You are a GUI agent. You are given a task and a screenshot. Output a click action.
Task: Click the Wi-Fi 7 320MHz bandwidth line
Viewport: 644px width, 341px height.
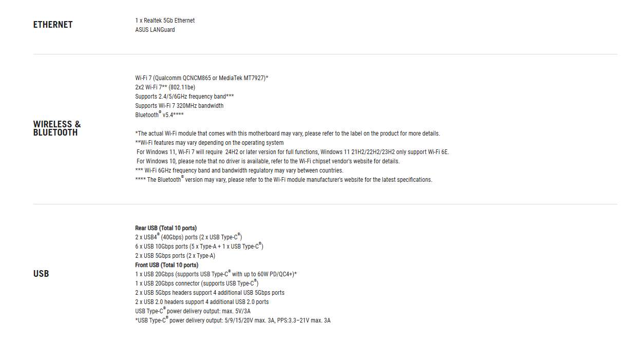[x=179, y=106]
